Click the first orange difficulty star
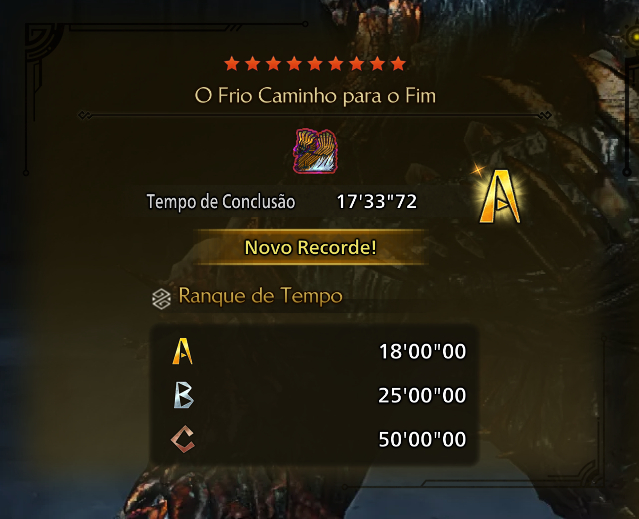The image size is (639, 519). pyautogui.click(x=232, y=64)
